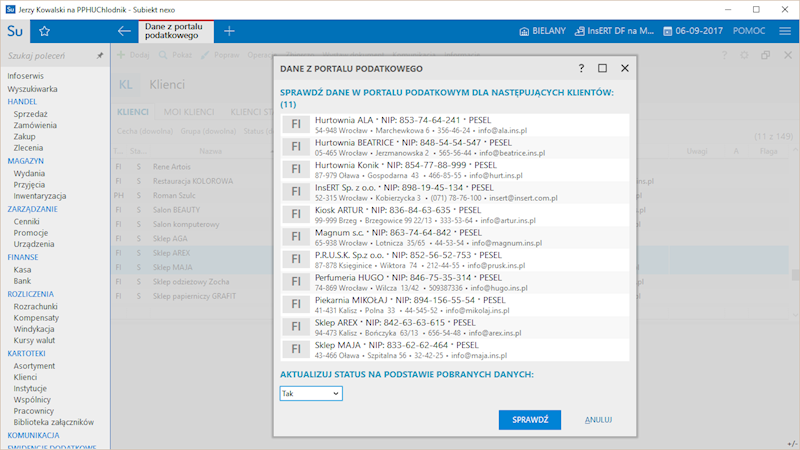Expand the KOMUNIKACJA section
Image resolution: width=800 pixels, height=450 pixels.
tap(33, 435)
